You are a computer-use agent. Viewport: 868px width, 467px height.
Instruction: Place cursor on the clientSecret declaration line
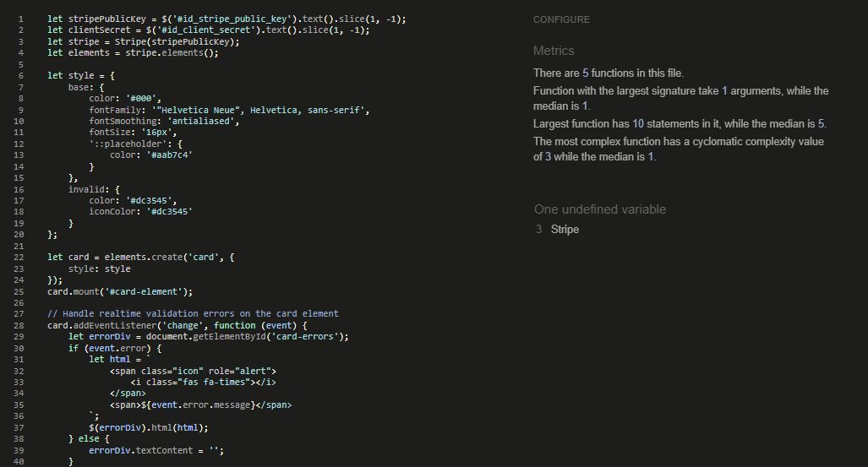[208, 30]
